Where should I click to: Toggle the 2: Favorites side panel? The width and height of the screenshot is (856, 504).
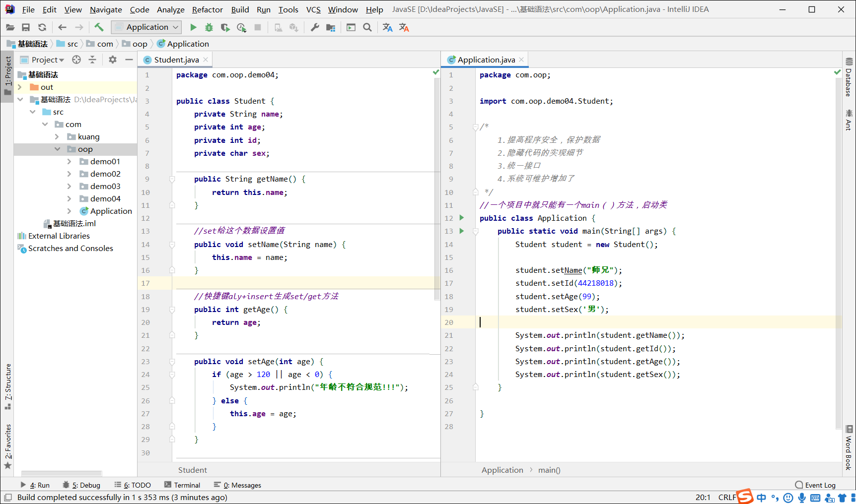click(7, 446)
